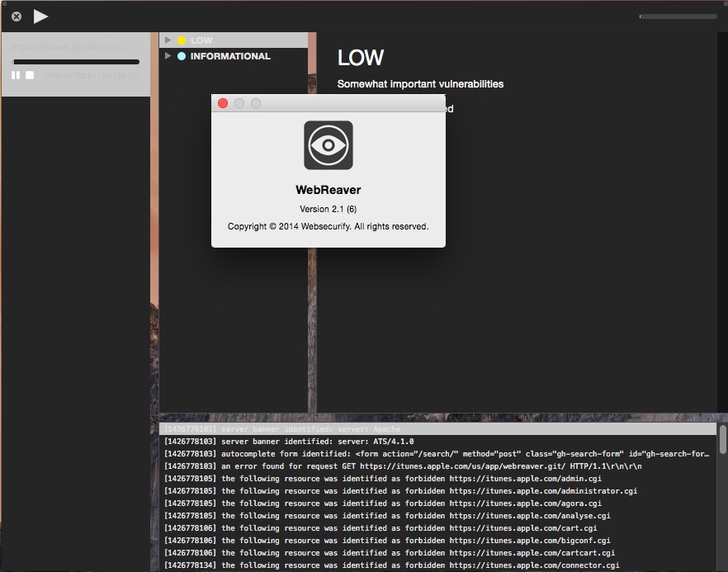
Task: Select log row for forbidden bigconf.cgi
Action: coord(437,541)
